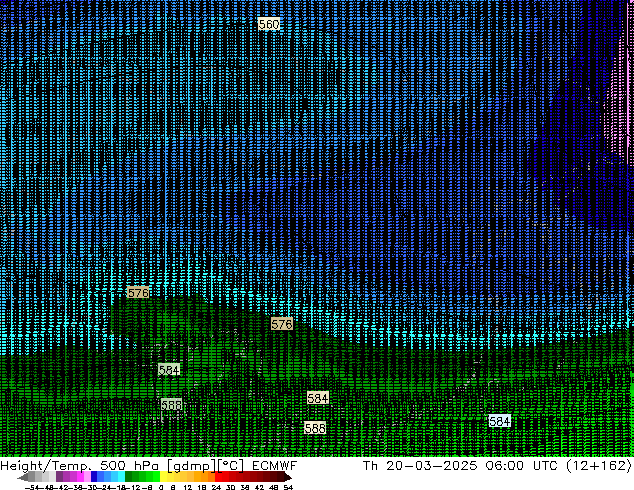The width and height of the screenshot is (634, 490).
Task: Click the 'Height/Temp. 500 hPa' title text
Action: [80, 465]
